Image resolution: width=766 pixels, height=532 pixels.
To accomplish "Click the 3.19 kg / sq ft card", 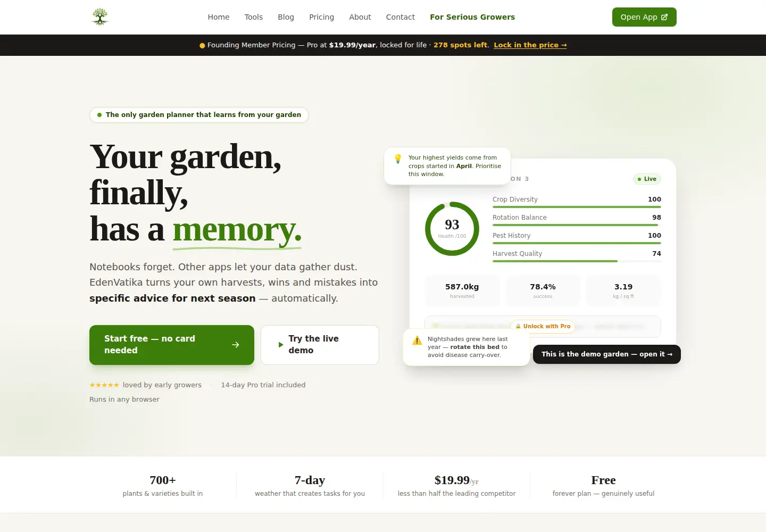I will tap(623, 290).
